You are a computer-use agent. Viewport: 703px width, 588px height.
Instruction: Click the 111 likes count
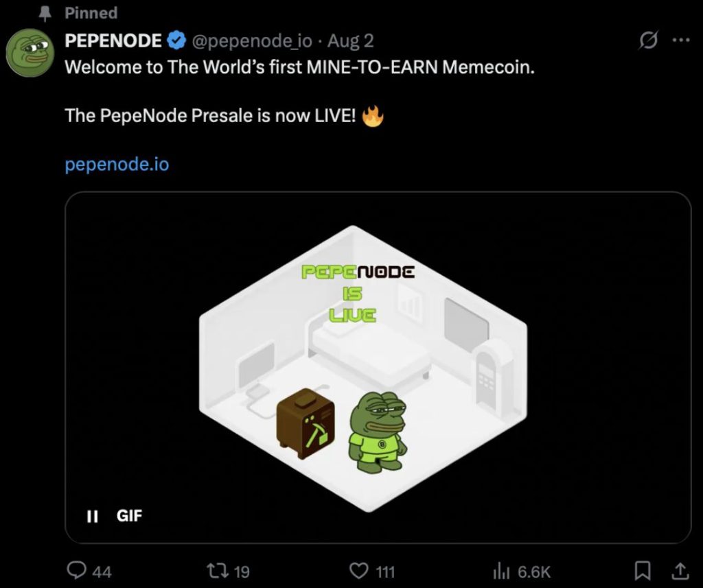pos(385,572)
